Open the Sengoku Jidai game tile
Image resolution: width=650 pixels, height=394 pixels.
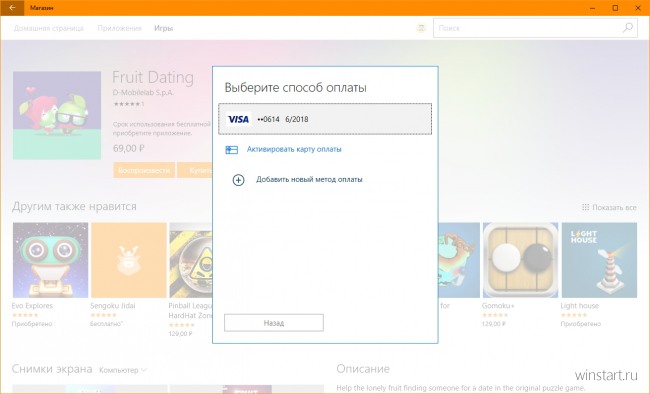[x=129, y=260]
